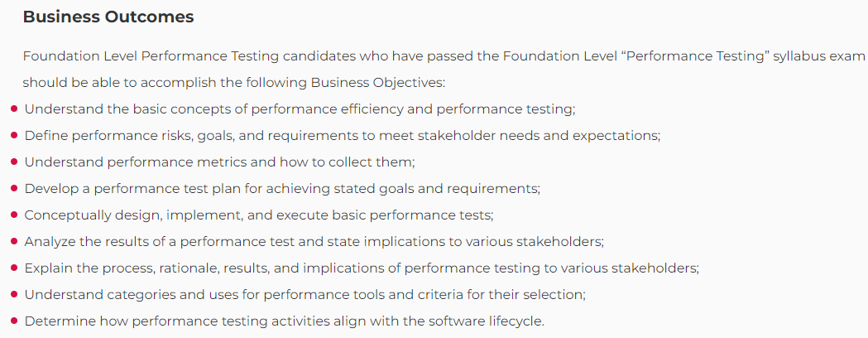Click the text 'Understand the basic concepts of performance efficiency'

[x=214, y=109]
